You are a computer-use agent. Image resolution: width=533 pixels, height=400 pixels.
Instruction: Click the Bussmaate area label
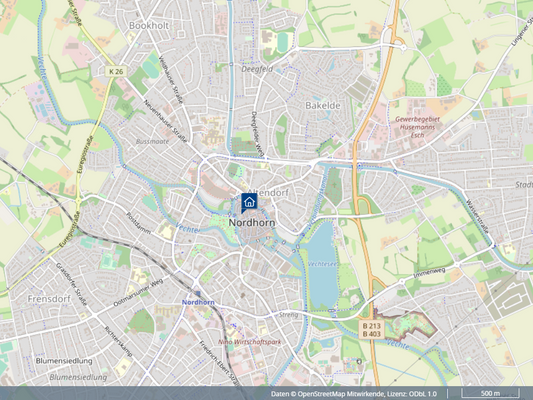click(x=152, y=141)
